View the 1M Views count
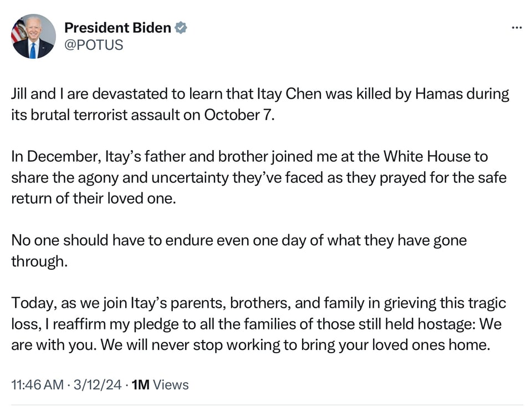 (161, 385)
